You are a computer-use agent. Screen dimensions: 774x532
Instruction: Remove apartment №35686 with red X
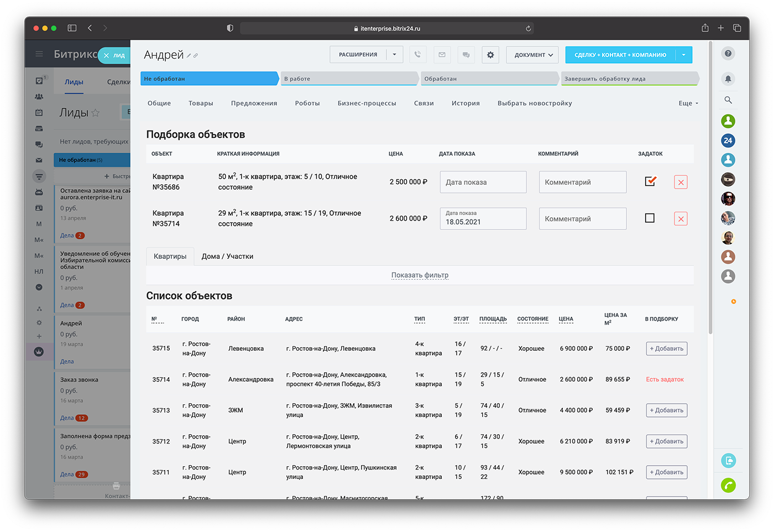click(681, 182)
